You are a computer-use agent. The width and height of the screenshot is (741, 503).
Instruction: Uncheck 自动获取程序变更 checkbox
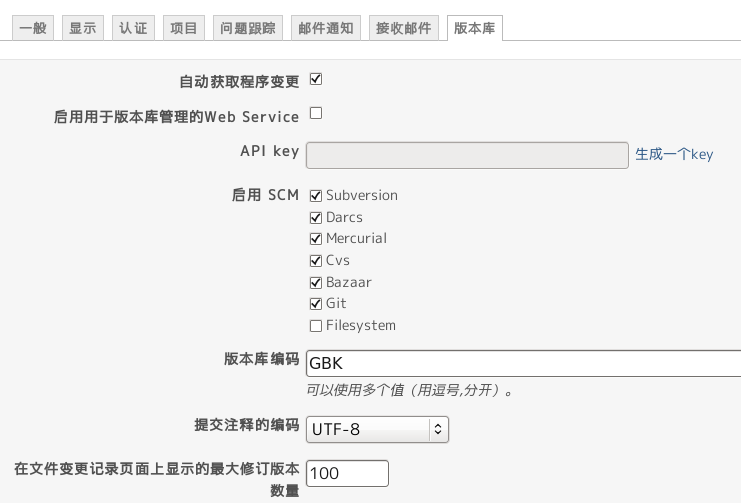(316, 79)
